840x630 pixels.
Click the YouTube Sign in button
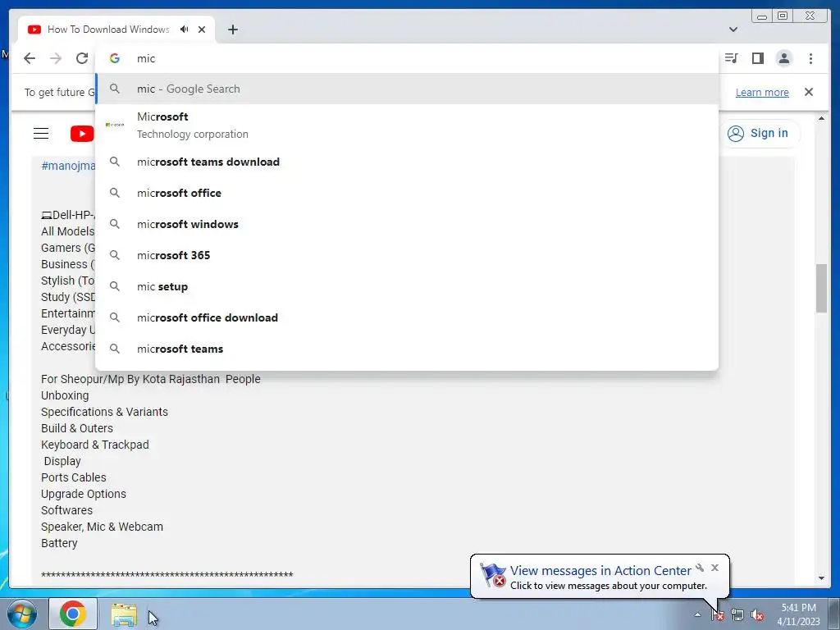pos(758,134)
